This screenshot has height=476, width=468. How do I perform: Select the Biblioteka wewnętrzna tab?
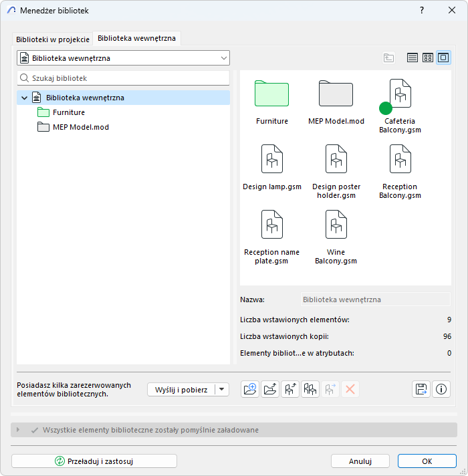click(x=136, y=38)
